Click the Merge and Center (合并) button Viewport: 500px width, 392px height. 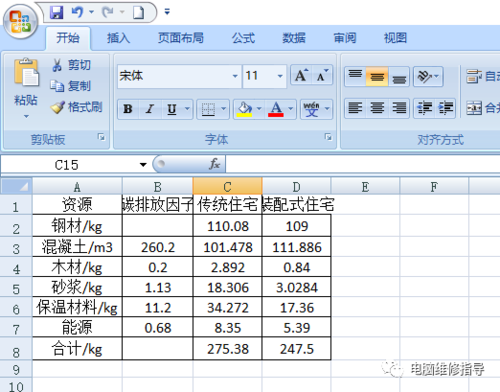click(x=483, y=108)
